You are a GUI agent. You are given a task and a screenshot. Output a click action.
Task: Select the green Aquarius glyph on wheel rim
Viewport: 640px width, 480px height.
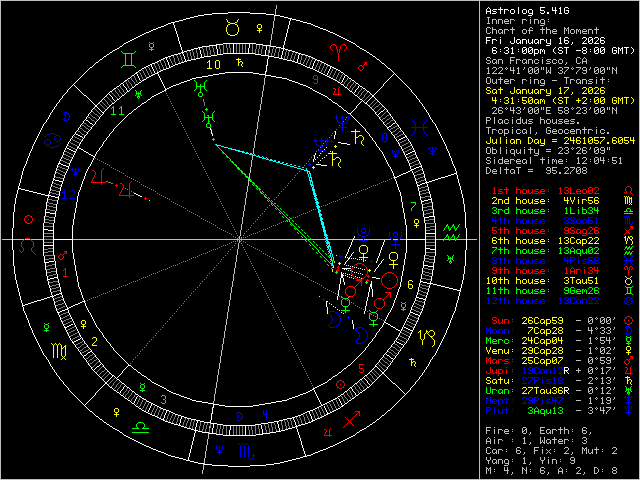[452, 230]
